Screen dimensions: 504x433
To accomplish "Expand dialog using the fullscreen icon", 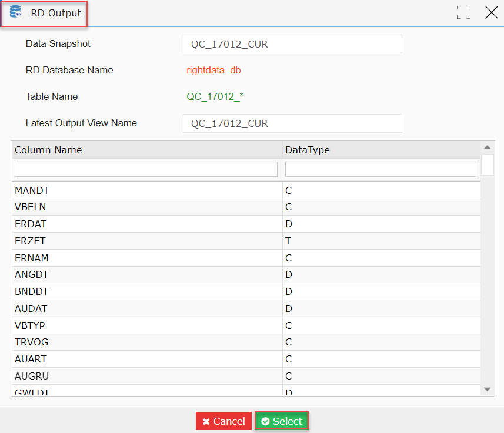I will point(463,12).
